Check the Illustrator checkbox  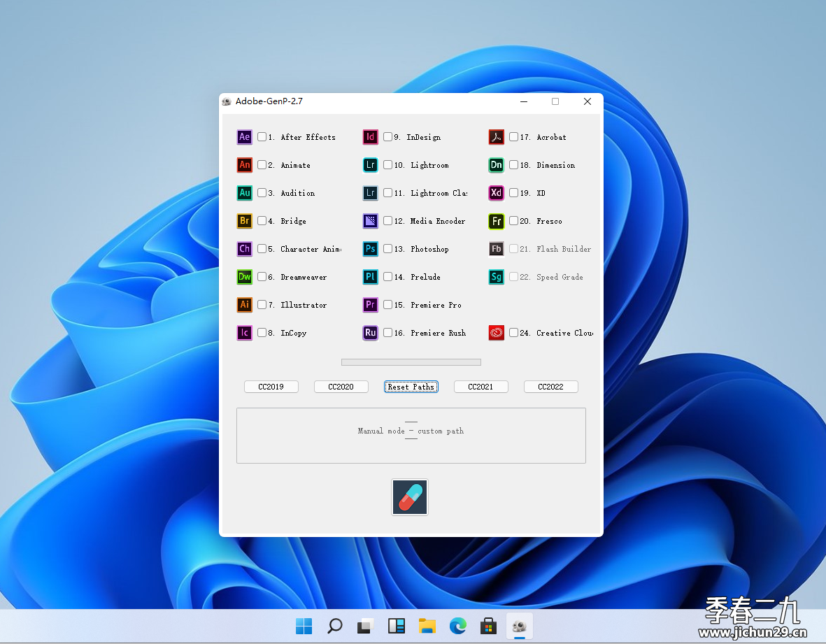(262, 304)
